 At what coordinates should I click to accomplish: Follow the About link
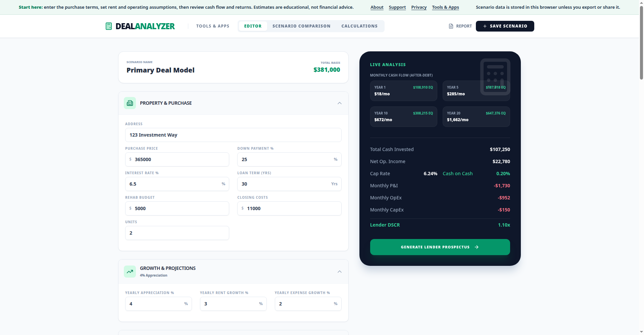(377, 7)
